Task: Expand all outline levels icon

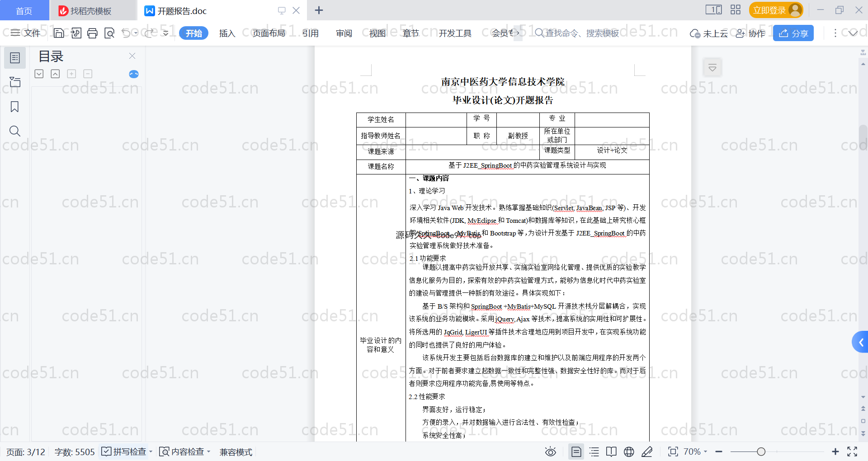Action: (x=39, y=74)
